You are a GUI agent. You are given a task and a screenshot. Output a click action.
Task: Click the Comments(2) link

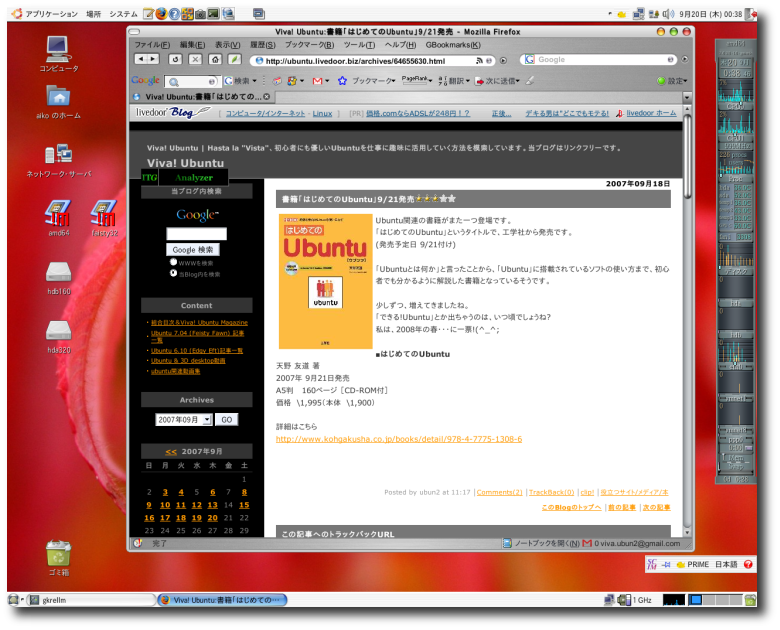pos(499,492)
